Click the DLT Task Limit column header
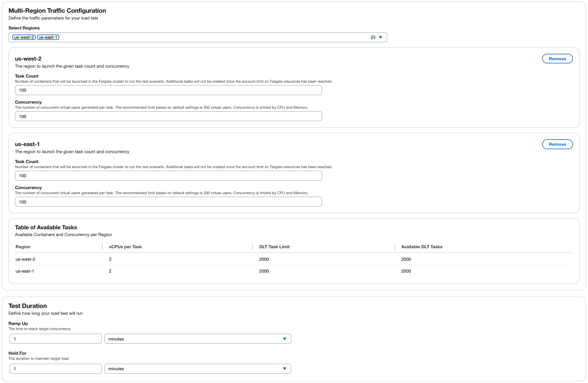Screen dimensions: 588x383 [274, 247]
